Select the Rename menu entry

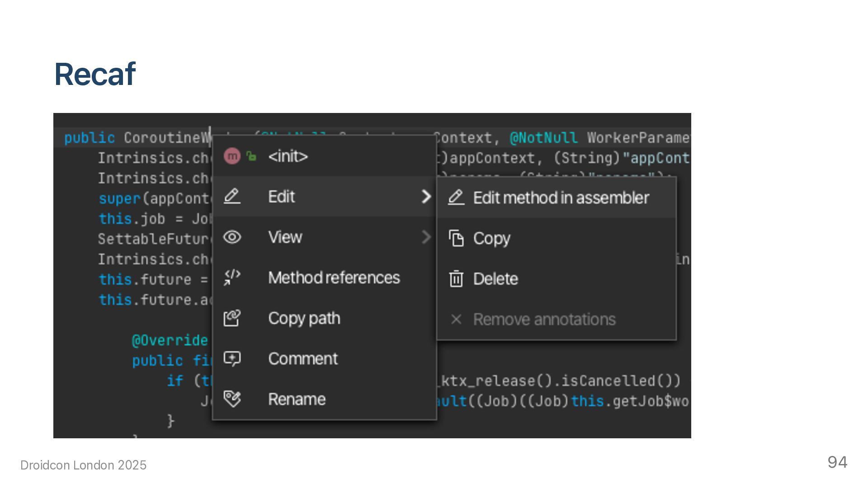coord(297,399)
